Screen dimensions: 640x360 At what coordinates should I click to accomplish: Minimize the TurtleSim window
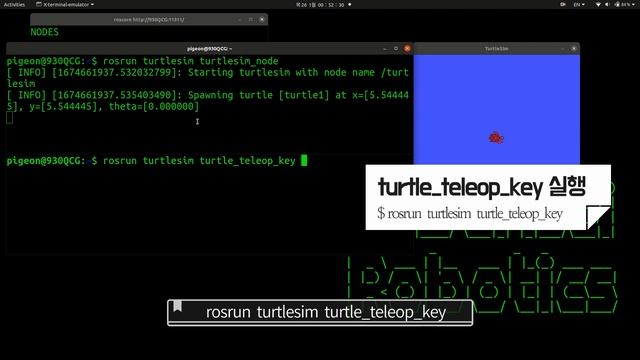point(562,48)
